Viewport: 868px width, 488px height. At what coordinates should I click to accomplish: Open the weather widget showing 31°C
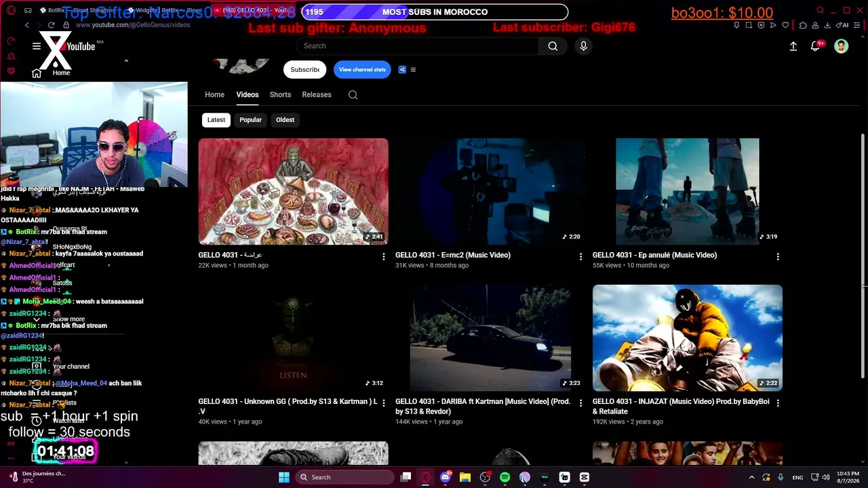[x=37, y=477]
